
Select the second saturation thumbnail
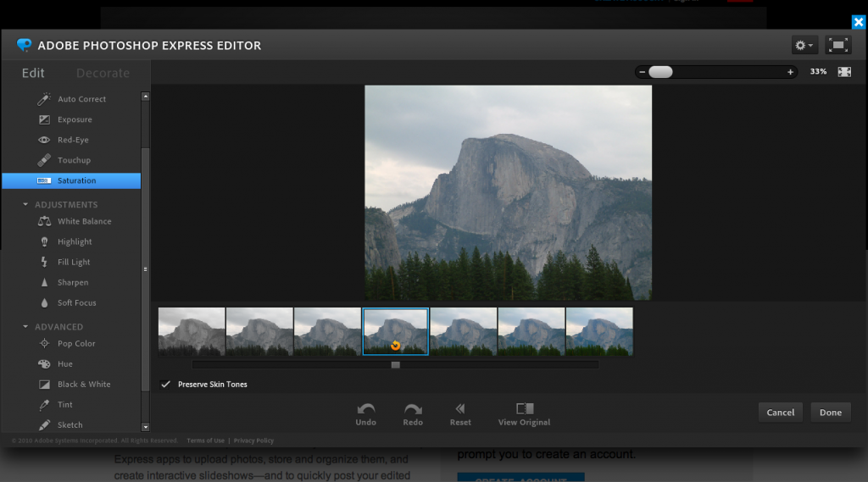coord(259,331)
